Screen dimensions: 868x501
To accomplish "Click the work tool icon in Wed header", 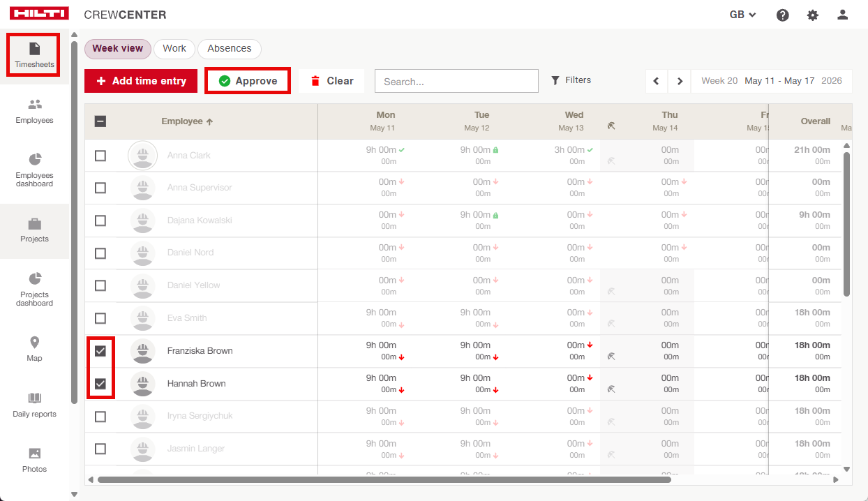I will pyautogui.click(x=611, y=126).
